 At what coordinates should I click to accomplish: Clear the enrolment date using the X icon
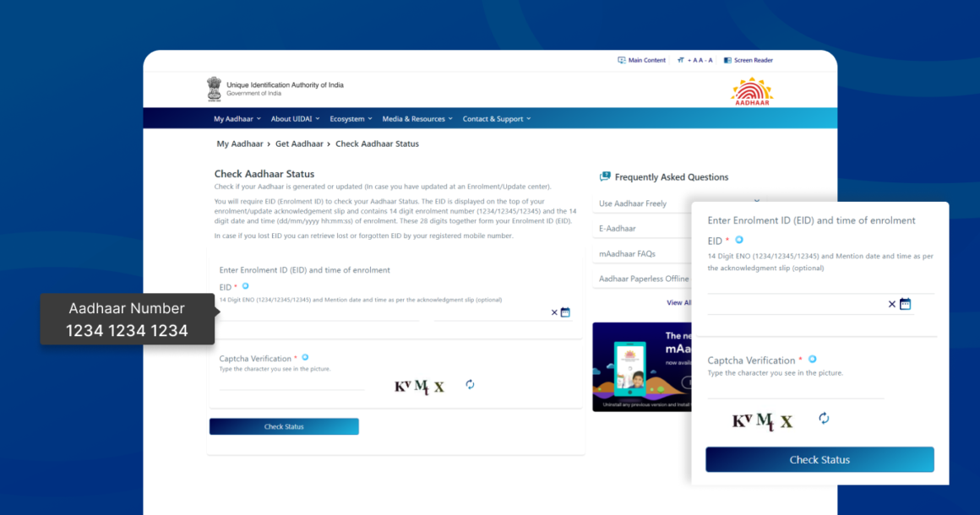(554, 312)
